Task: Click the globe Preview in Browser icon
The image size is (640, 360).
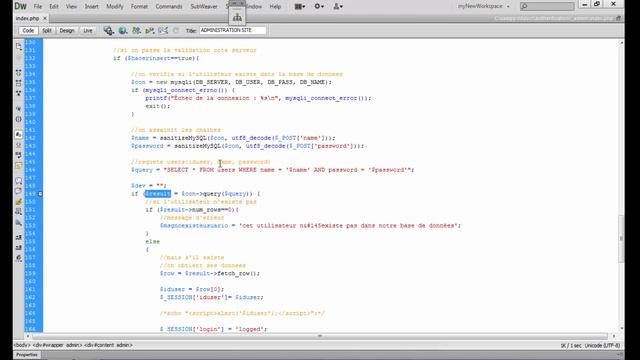Action: click(x=122, y=31)
